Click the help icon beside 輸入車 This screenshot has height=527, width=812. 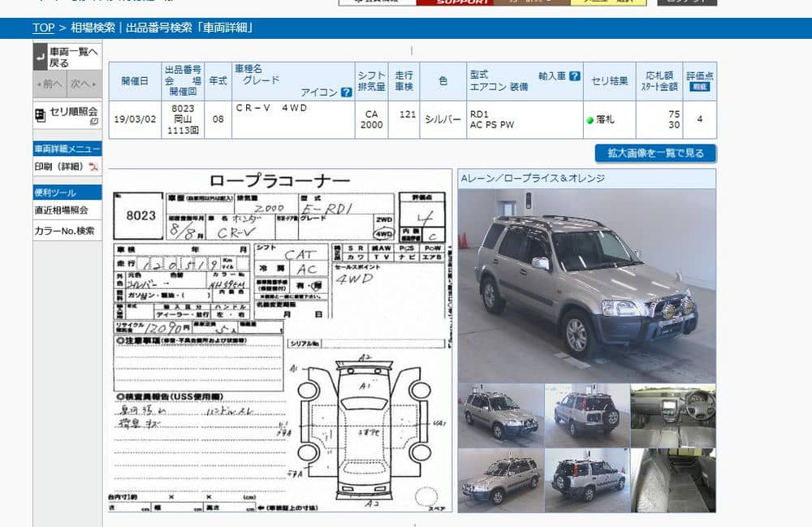click(575, 76)
